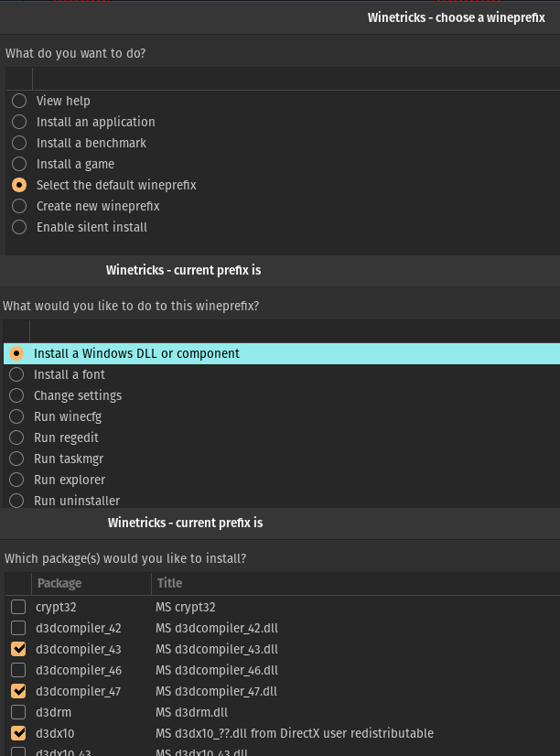This screenshot has width=560, height=756.
Task: Select Install a font option
Action: [x=16, y=374]
